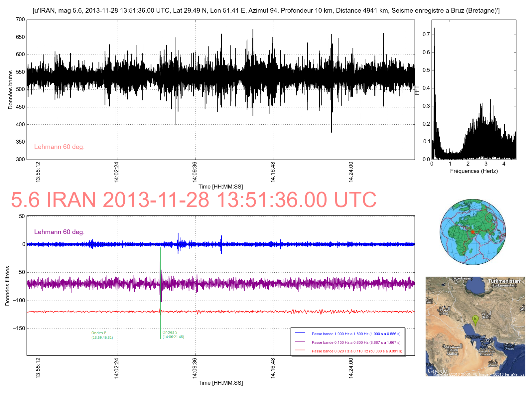Click the green E epicenter pin on map
The width and height of the screenshot is (532, 395).
coord(475,319)
